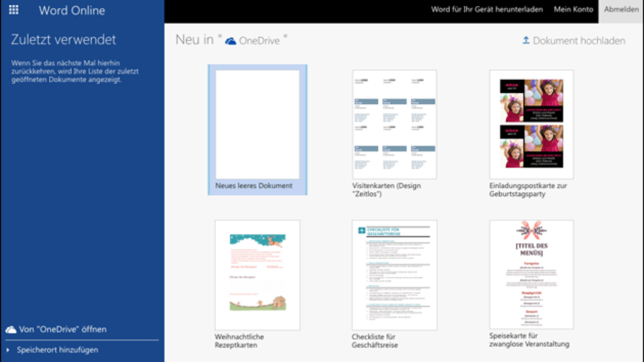Open the menu card template thumbnail
The image size is (644, 362).
[531, 275]
